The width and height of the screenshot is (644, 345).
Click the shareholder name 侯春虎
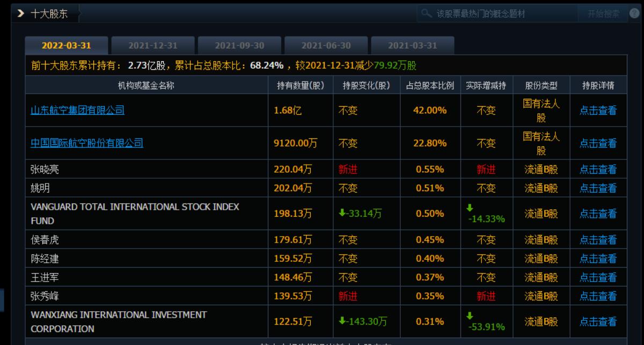[x=45, y=240]
